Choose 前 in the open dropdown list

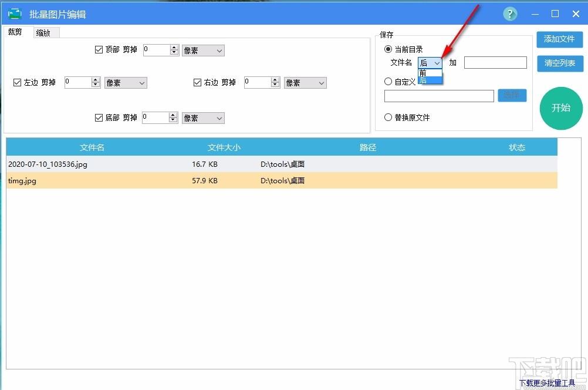click(x=430, y=73)
